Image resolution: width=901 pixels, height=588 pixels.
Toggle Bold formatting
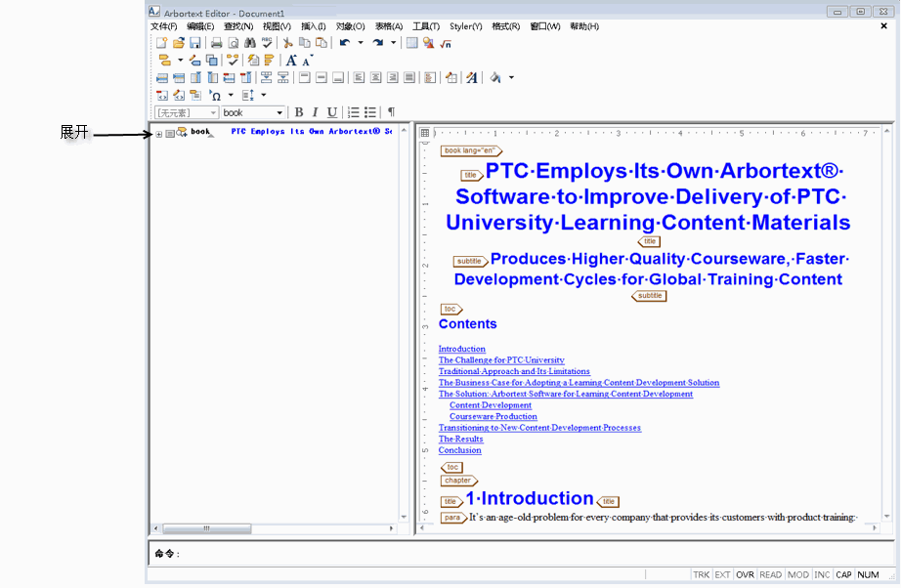coord(299,112)
